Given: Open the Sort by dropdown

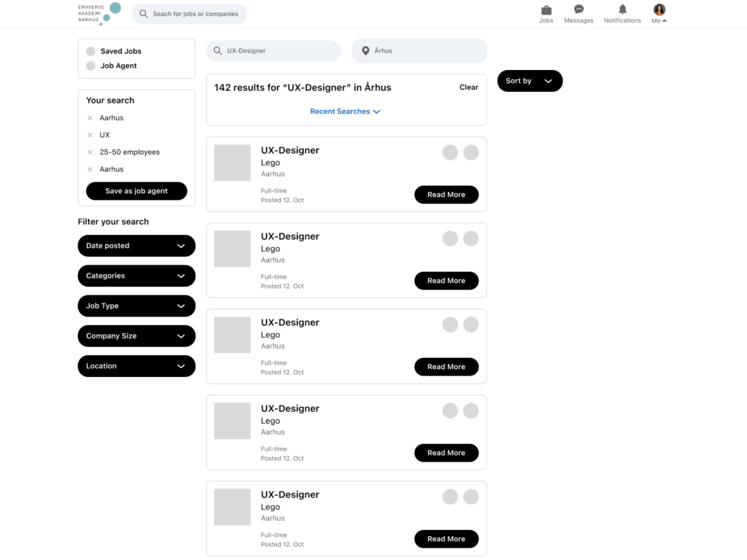Looking at the screenshot, I should [x=530, y=81].
